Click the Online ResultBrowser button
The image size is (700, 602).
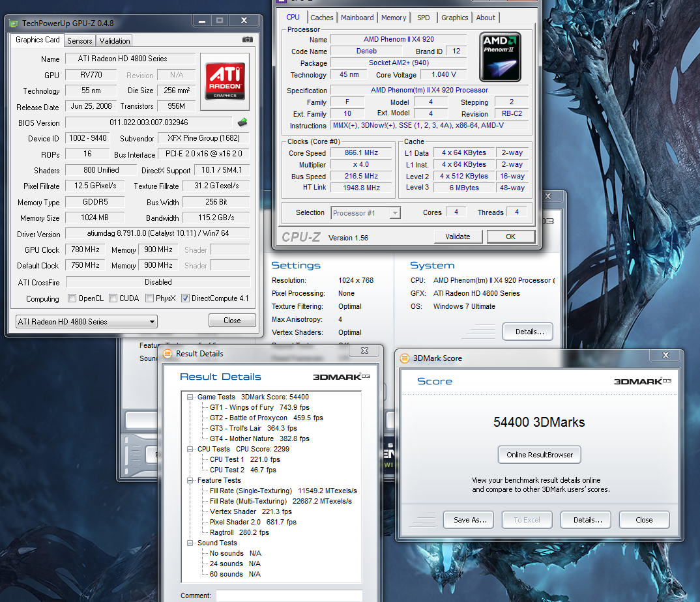tap(539, 455)
